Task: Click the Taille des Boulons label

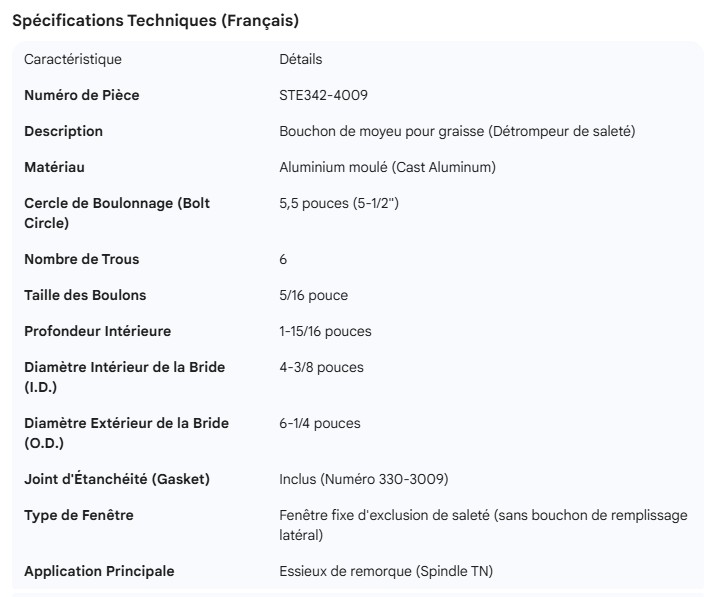Action: tap(85, 295)
